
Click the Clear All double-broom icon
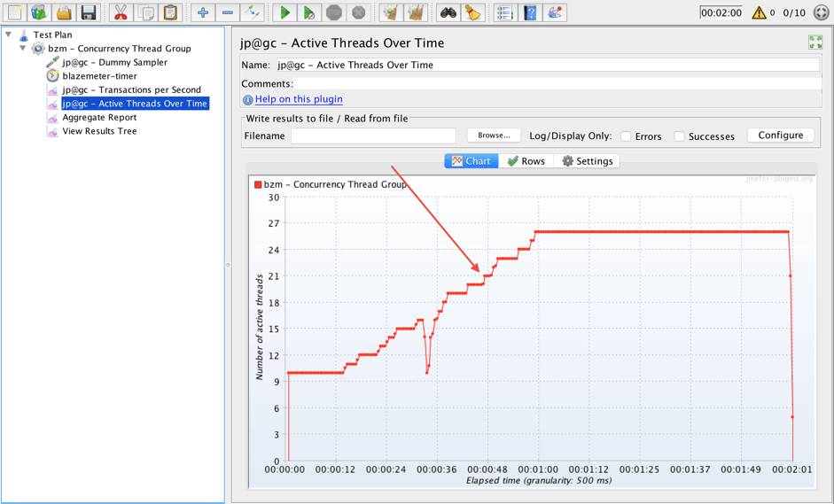coord(416,12)
